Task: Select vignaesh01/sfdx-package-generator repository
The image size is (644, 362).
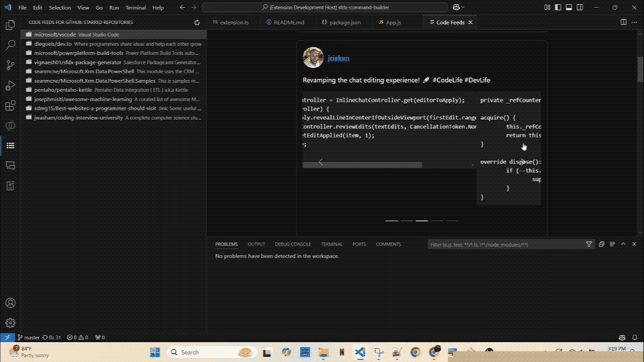Action: [113, 63]
